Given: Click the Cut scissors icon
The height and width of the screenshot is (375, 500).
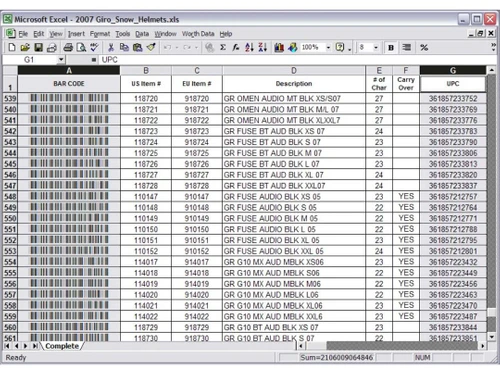Looking at the screenshot, I should [111, 47].
